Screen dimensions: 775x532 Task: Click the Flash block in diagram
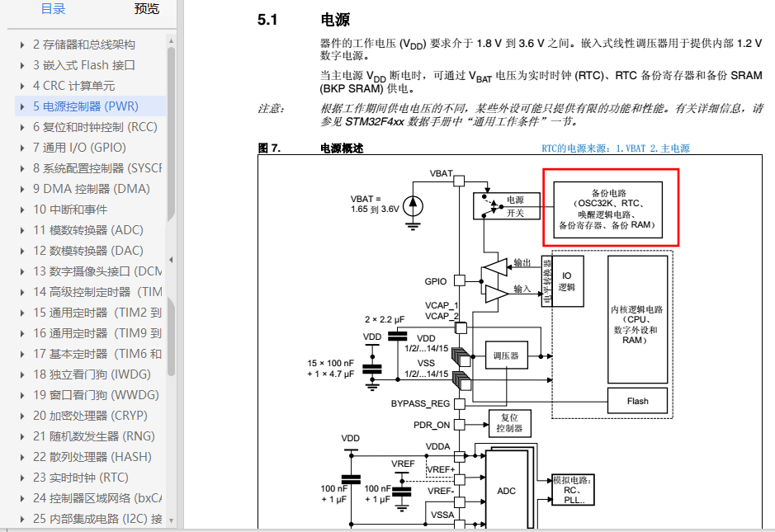coord(638,401)
